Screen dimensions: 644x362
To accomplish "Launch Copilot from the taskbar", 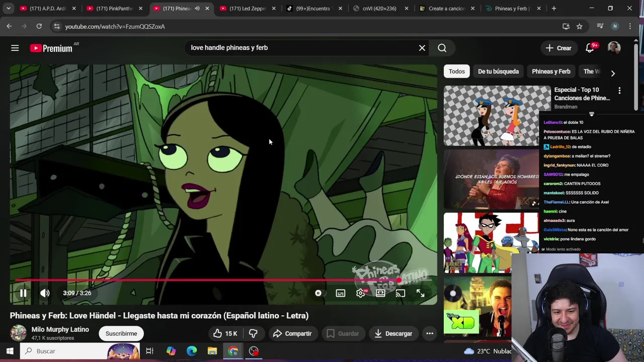I will [171, 351].
